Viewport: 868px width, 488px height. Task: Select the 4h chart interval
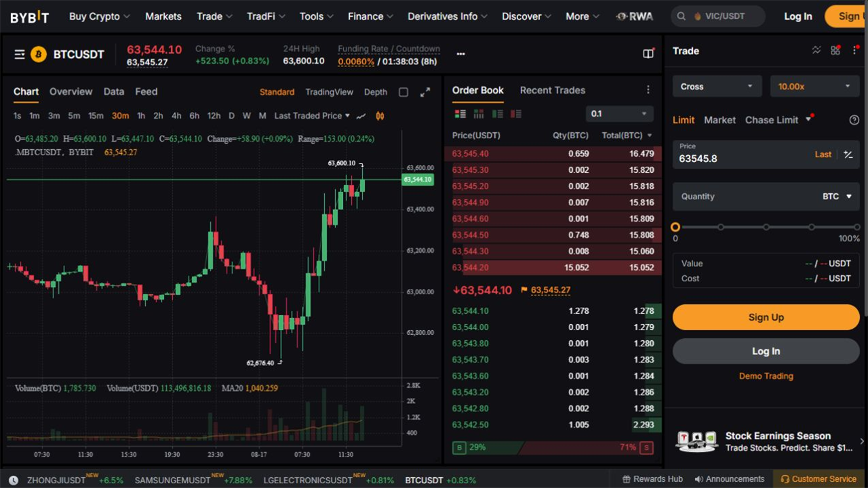tap(176, 116)
